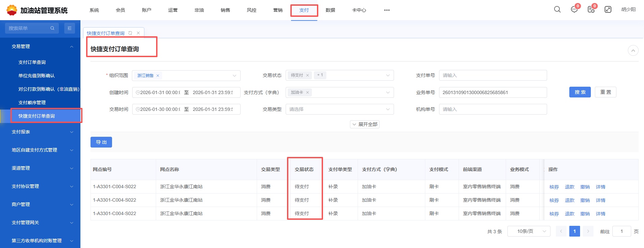
Task: Switch to the 数据 top menu
Action: 330,10
